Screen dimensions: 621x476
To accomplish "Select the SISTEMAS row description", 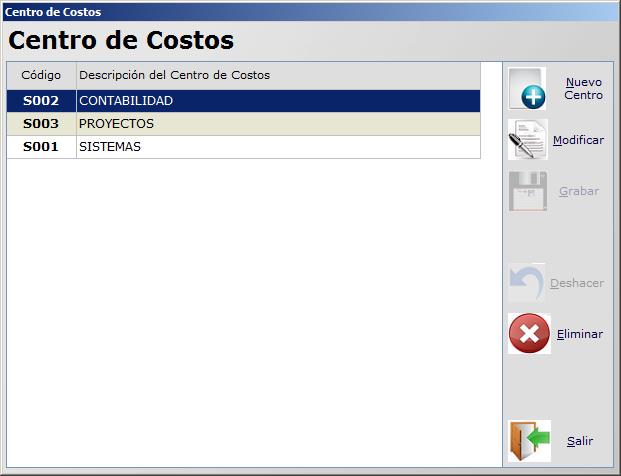I will pyautogui.click(x=278, y=147).
